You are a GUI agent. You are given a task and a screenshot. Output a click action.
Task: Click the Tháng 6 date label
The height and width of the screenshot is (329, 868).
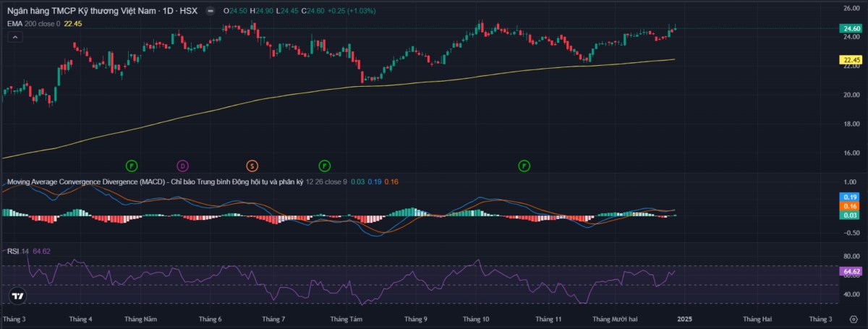point(210,319)
